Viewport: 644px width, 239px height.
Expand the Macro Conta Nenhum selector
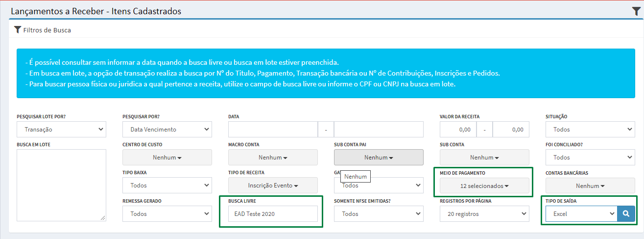273,158
